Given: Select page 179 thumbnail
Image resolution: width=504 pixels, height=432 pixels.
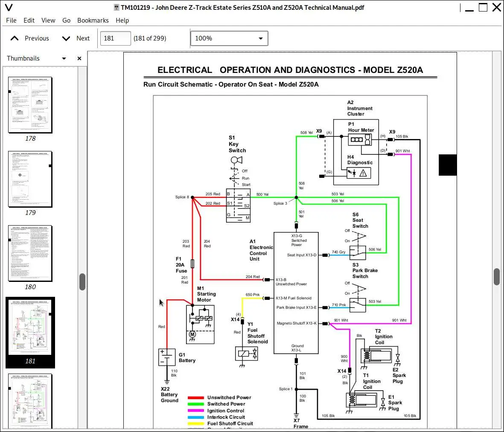Looking at the screenshot, I should point(30,179).
